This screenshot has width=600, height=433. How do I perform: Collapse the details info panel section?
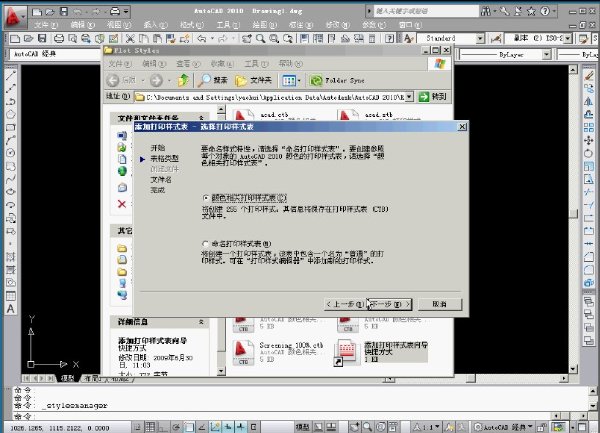[x=201, y=322]
